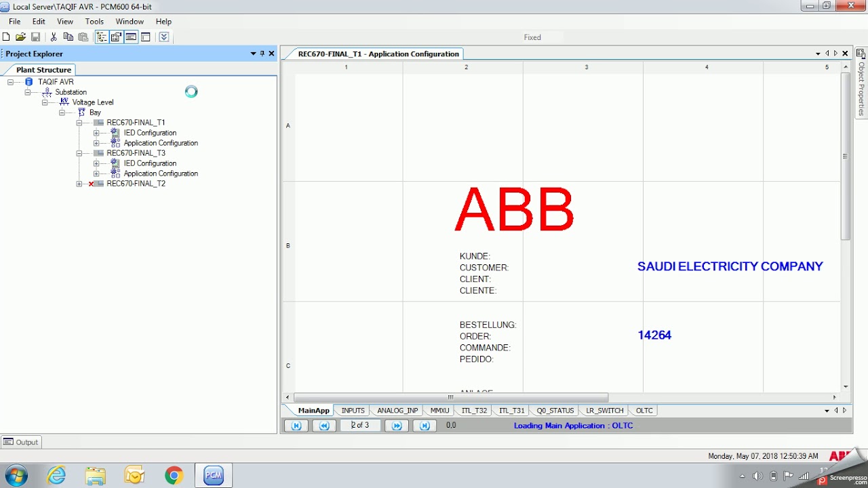Switch to the LR_SWITCH worksheet tab
Screen dimensions: 868x488
pyautogui.click(x=604, y=411)
